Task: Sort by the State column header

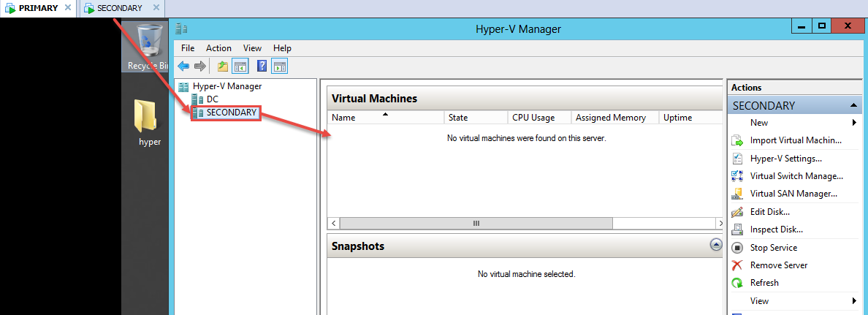Action: coord(476,118)
